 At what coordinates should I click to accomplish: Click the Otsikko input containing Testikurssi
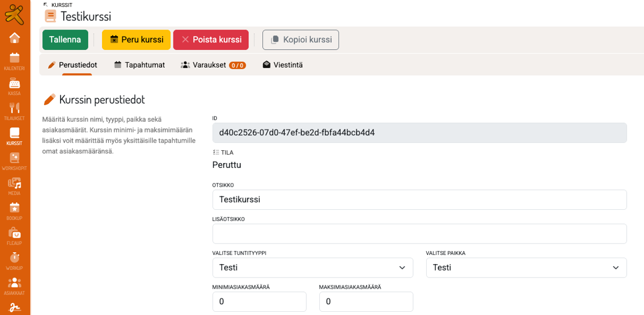point(420,200)
